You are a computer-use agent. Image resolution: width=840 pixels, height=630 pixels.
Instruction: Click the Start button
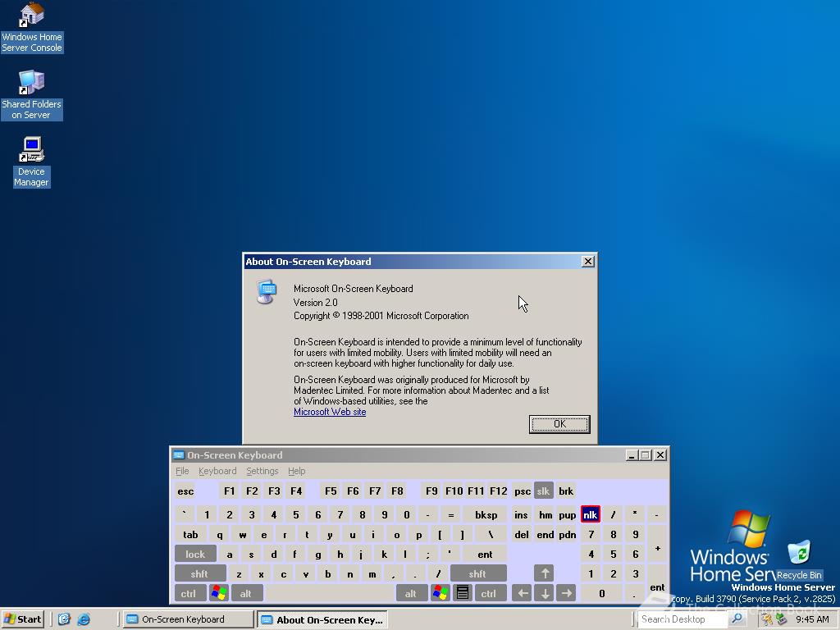click(x=22, y=619)
